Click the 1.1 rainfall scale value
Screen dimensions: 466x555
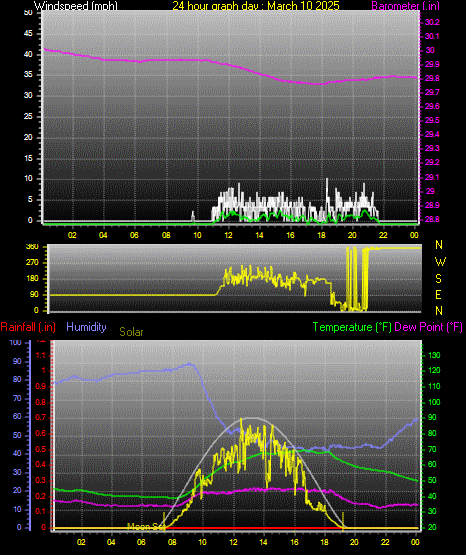pyautogui.click(x=41, y=355)
